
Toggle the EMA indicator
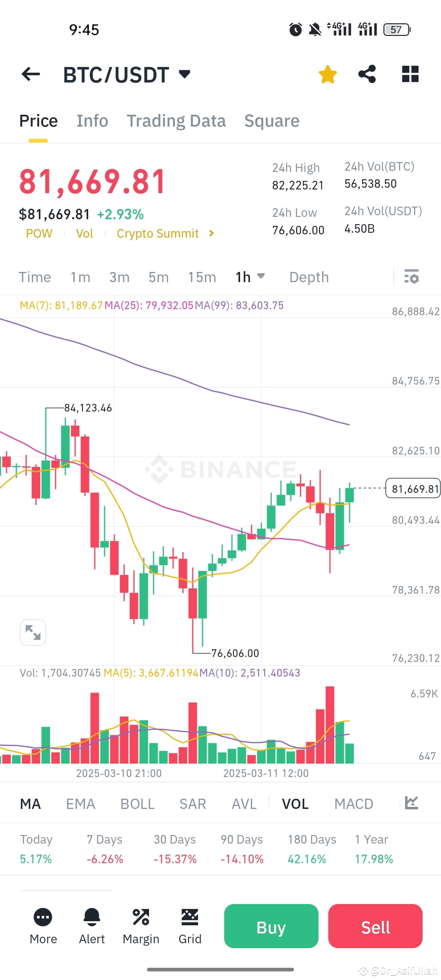coord(80,803)
